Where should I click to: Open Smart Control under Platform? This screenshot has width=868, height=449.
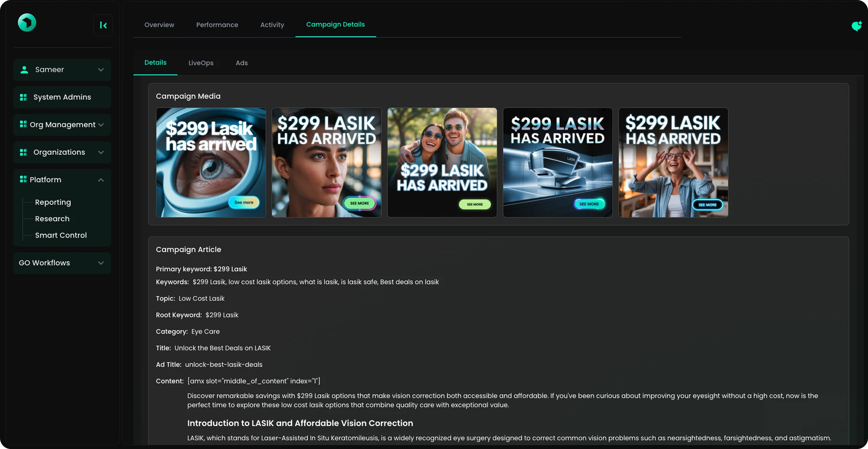pos(61,235)
